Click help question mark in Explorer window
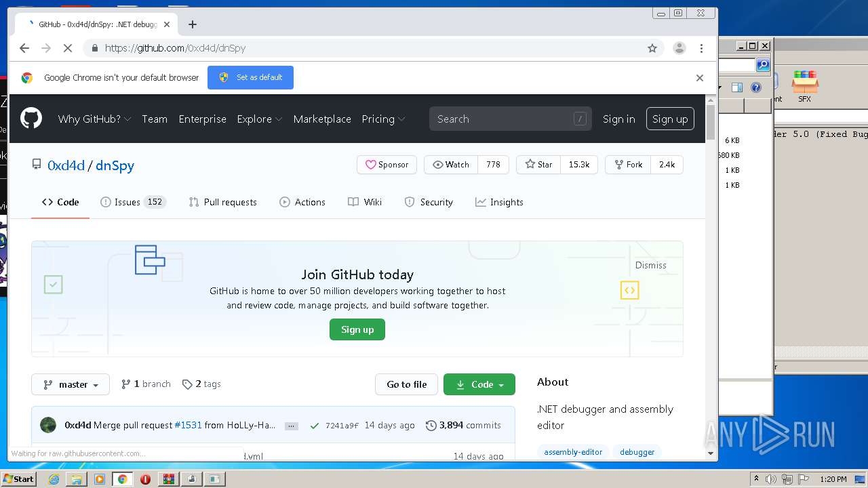Image resolution: width=868 pixels, height=488 pixels. point(756,87)
